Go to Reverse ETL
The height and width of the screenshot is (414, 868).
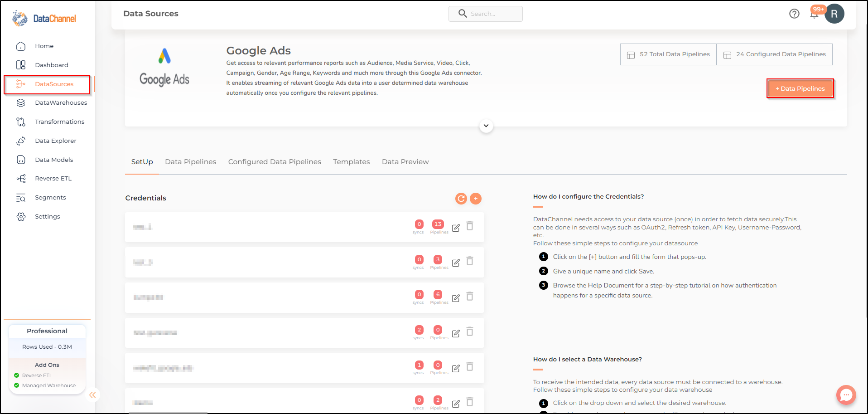(x=53, y=179)
